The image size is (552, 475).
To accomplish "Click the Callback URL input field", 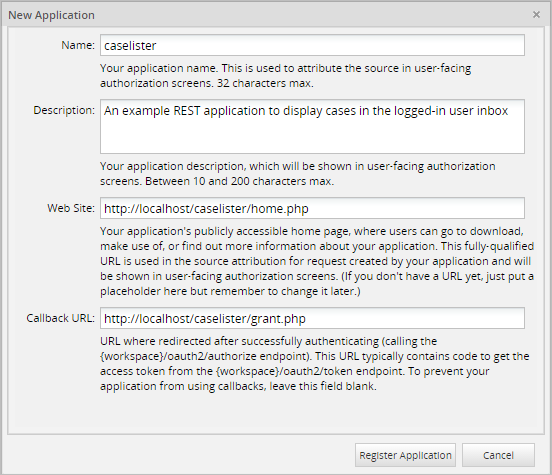I will pos(312,318).
